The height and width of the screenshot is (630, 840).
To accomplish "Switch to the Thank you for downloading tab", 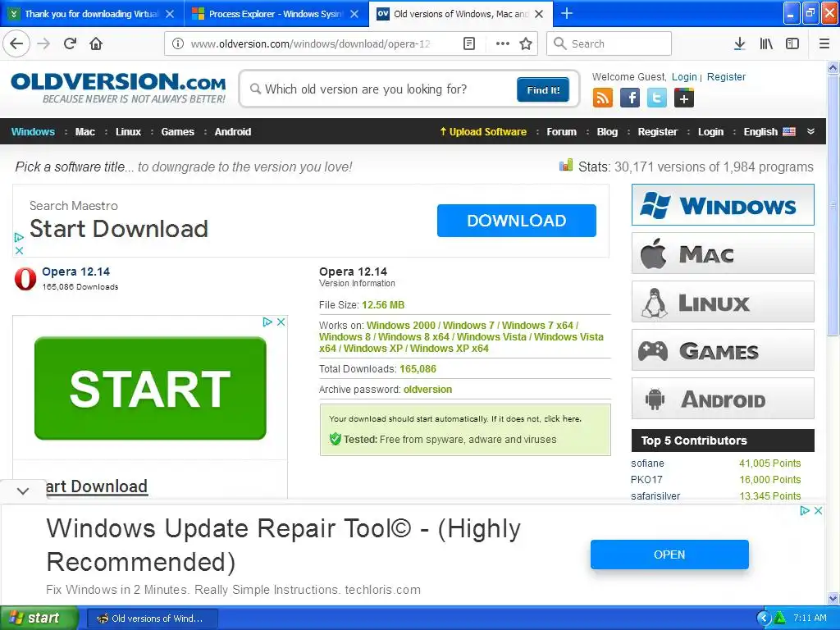I will click(92, 14).
